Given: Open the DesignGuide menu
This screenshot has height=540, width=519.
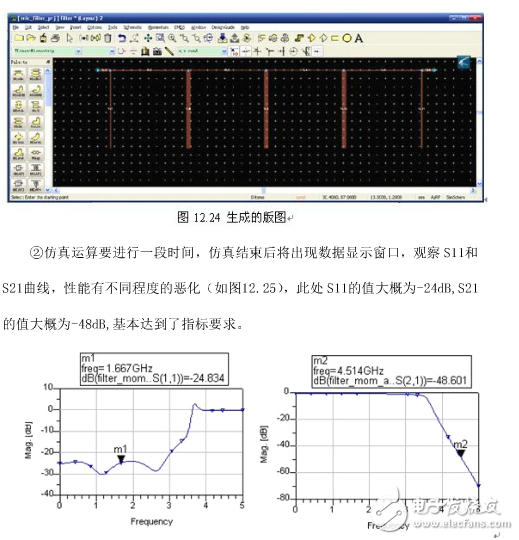Looking at the screenshot, I should [x=222, y=27].
